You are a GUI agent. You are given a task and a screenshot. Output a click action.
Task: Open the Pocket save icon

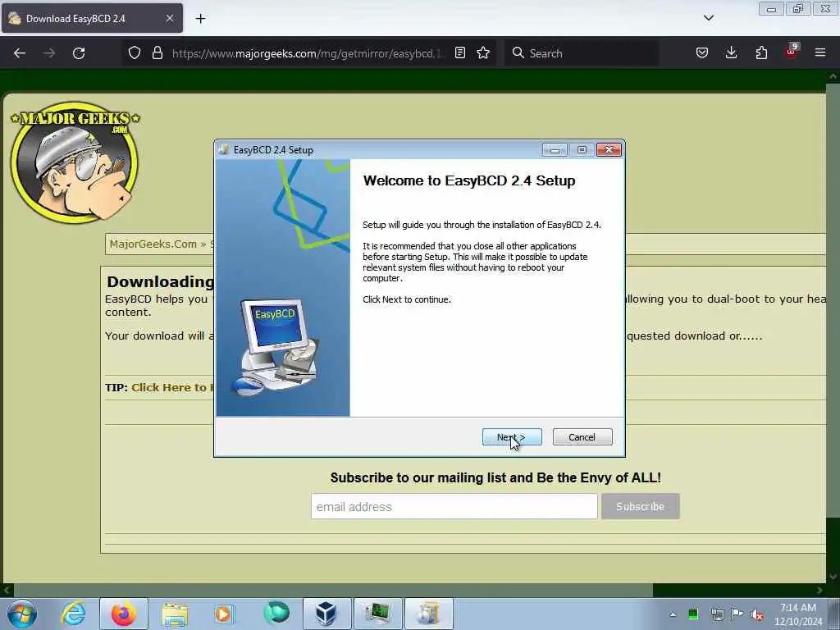[x=702, y=53]
